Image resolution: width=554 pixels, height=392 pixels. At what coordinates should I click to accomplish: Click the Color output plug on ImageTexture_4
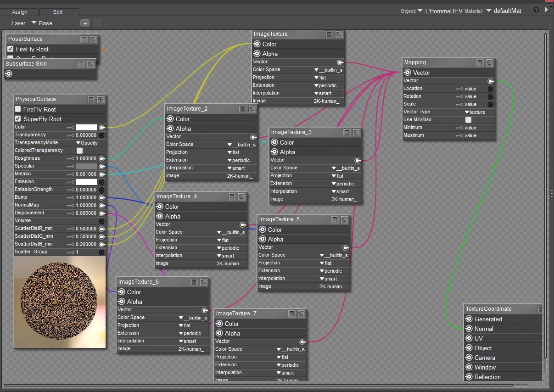pyautogui.click(x=160, y=207)
